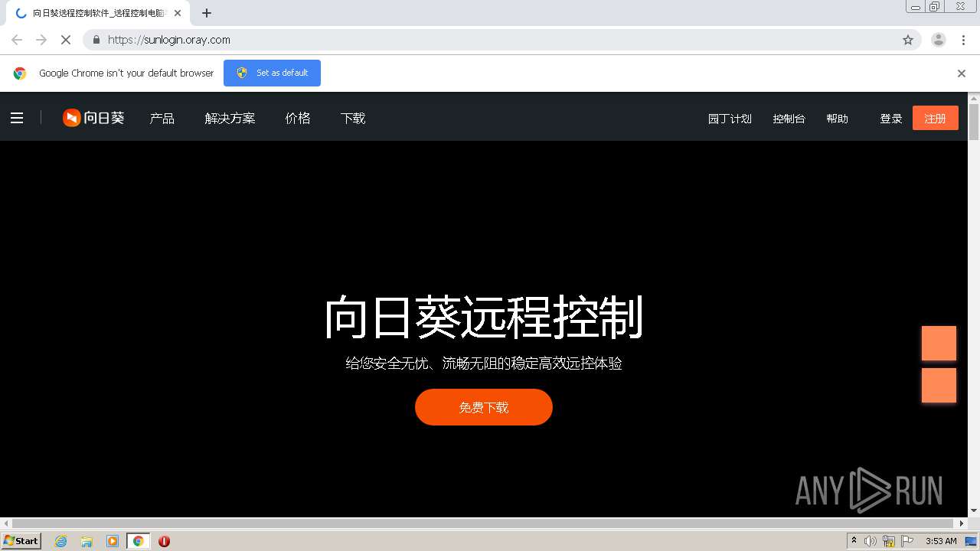
Task: Launch Internet Explorer from taskbar
Action: pos(61,541)
